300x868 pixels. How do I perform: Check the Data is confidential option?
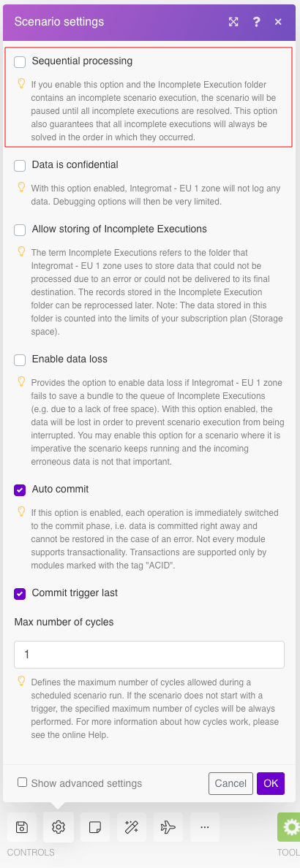[x=20, y=166]
